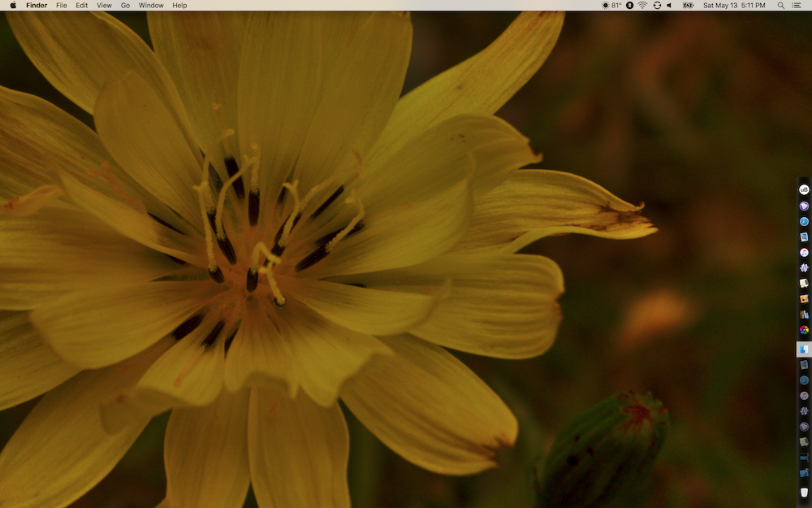
Task: Open Spotlight search magnifying glass
Action: 780,5
